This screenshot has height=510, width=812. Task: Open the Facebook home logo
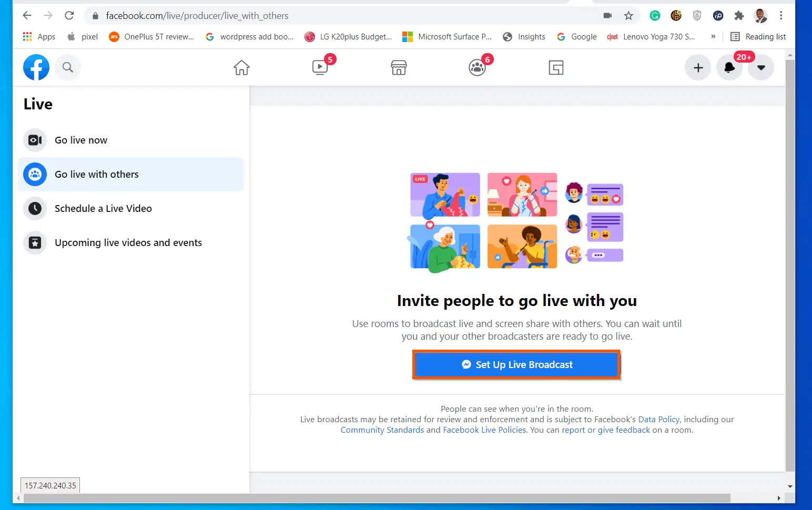(36, 67)
